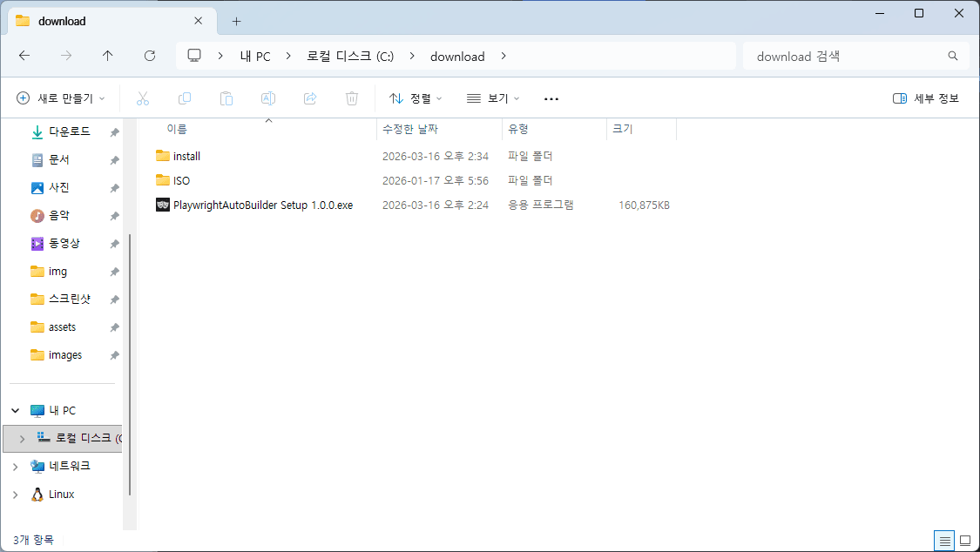
Task: Open the 새로 만들기 dropdown
Action: click(x=61, y=98)
